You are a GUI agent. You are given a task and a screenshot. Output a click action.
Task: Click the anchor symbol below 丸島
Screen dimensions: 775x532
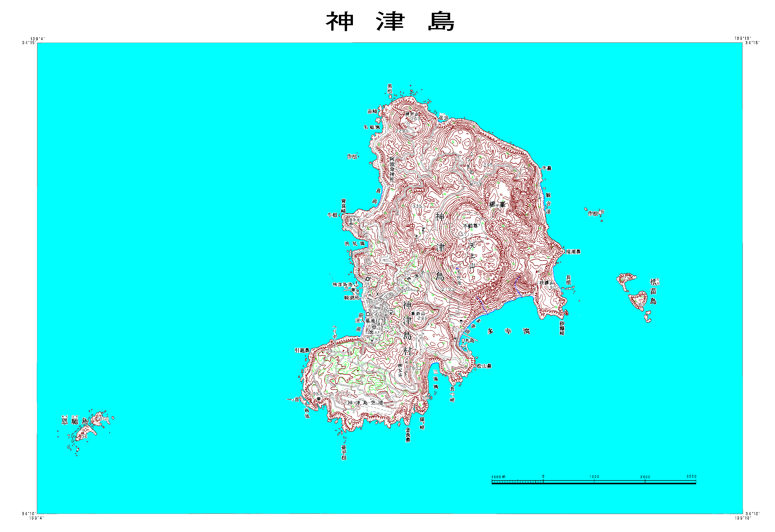(x=463, y=345)
